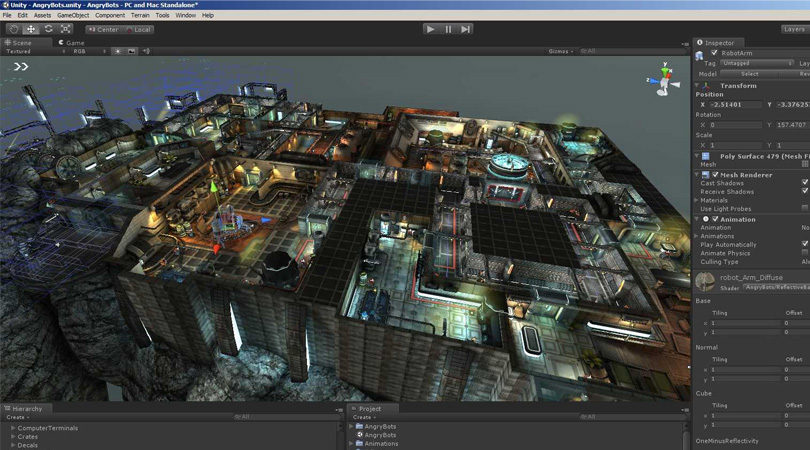Toggle the Cast Shadows checkbox

coord(805,182)
